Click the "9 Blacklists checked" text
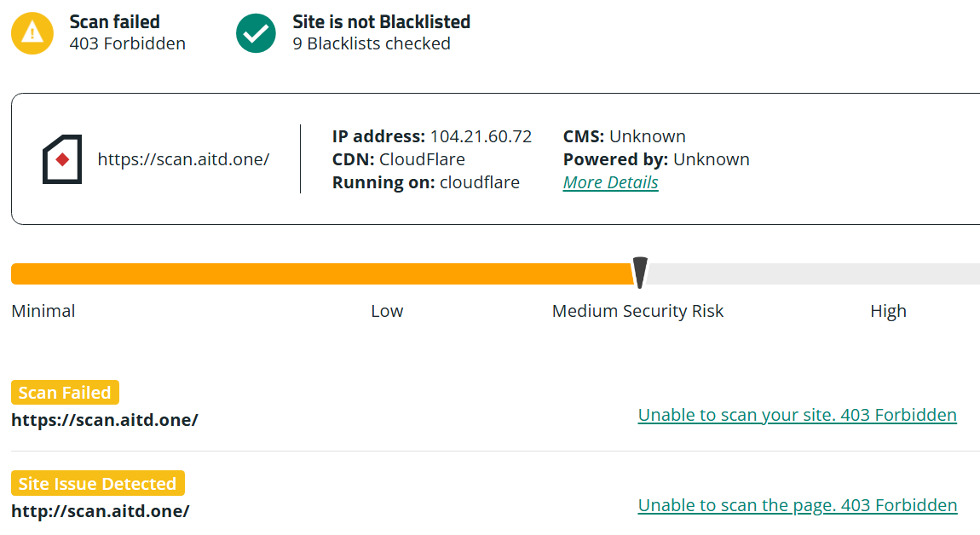 (x=371, y=43)
